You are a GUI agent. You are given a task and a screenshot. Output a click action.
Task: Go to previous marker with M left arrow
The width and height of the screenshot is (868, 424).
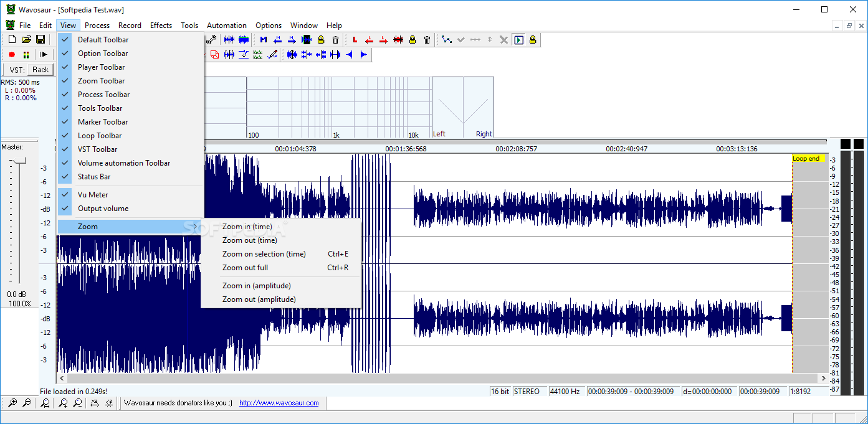coord(277,39)
